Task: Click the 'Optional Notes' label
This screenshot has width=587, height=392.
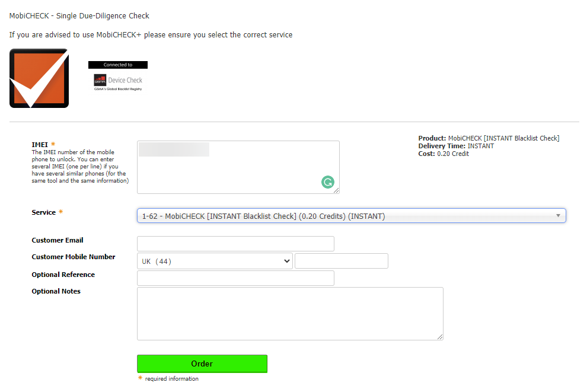Action: 56,291
